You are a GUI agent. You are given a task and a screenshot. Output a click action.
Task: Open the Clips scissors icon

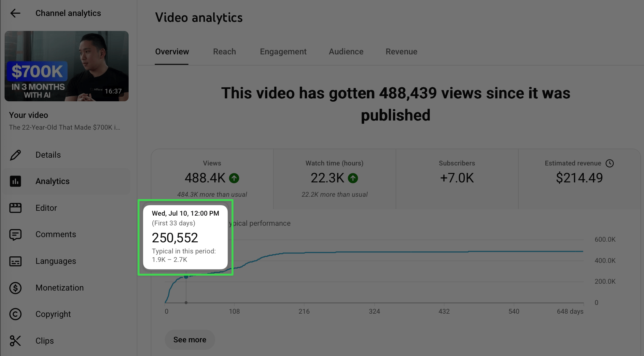(15, 341)
